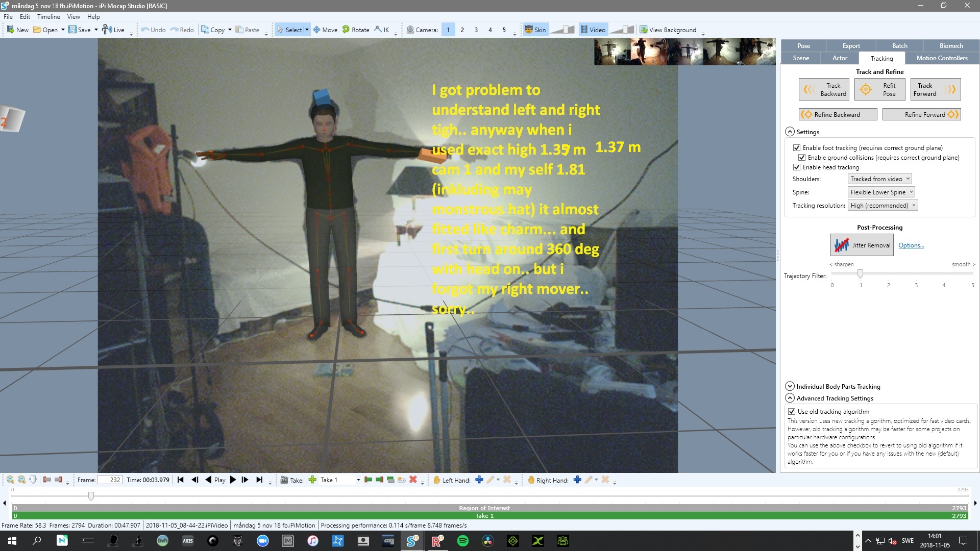This screenshot has width=980, height=551.
Task: Open the Shoulders dropdown
Action: tap(880, 179)
